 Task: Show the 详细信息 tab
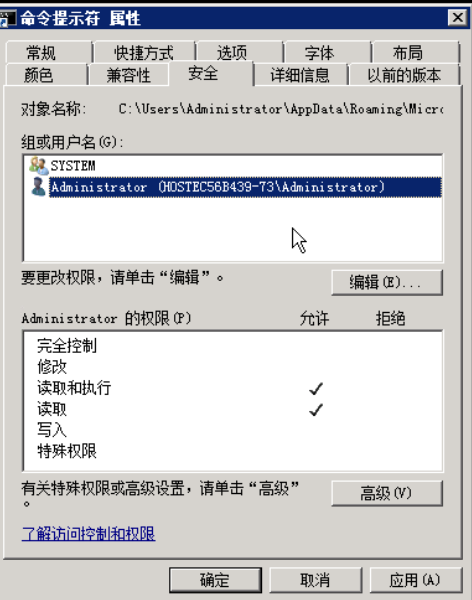[x=300, y=75]
